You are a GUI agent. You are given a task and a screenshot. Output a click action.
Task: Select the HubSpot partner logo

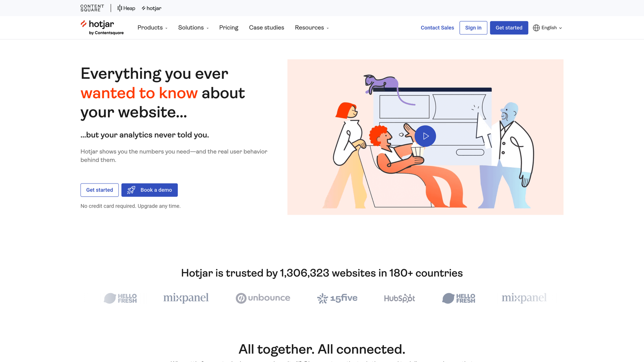(x=399, y=298)
